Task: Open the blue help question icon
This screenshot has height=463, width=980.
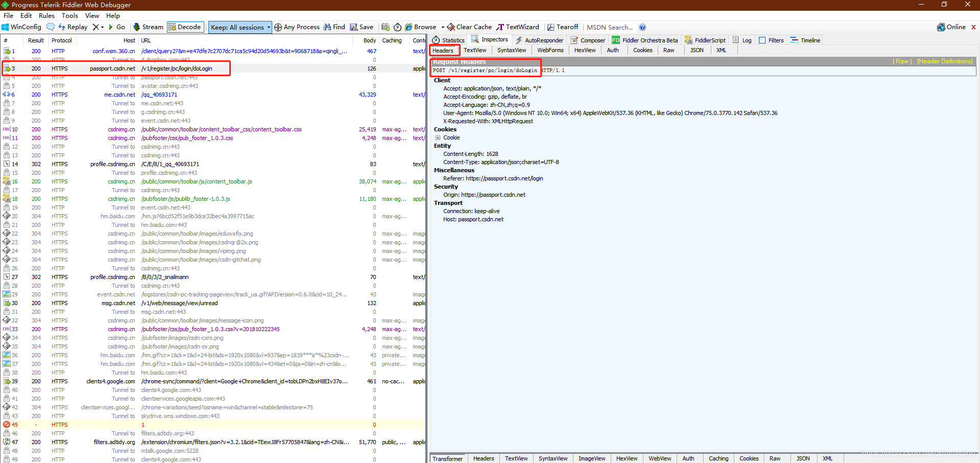Action: (x=642, y=27)
